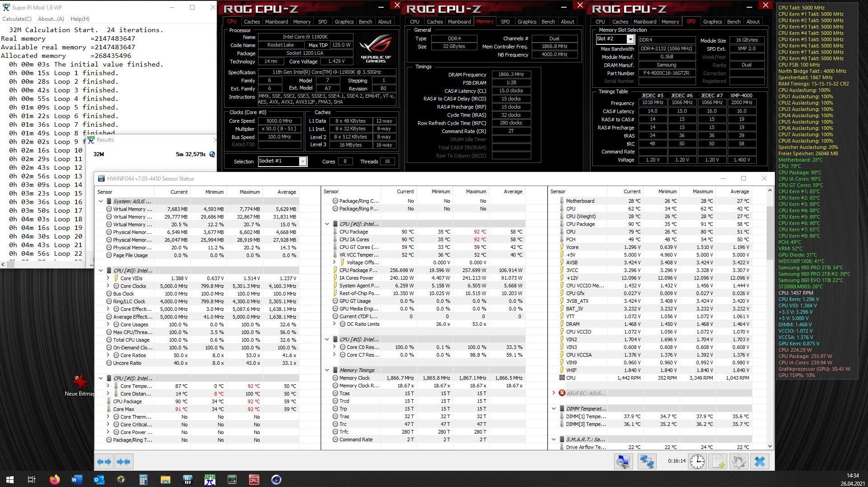Launch Firefox from taskbar

[x=54, y=479]
